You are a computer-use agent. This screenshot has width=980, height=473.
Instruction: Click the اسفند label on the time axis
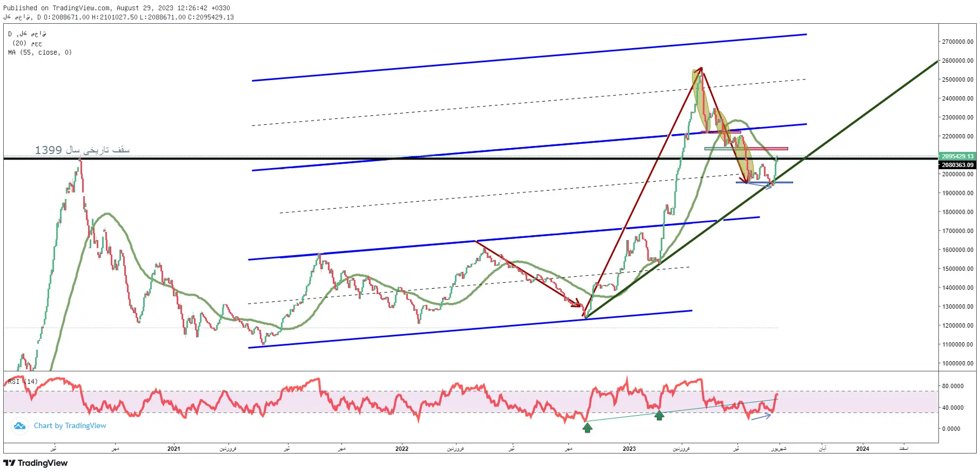click(903, 449)
